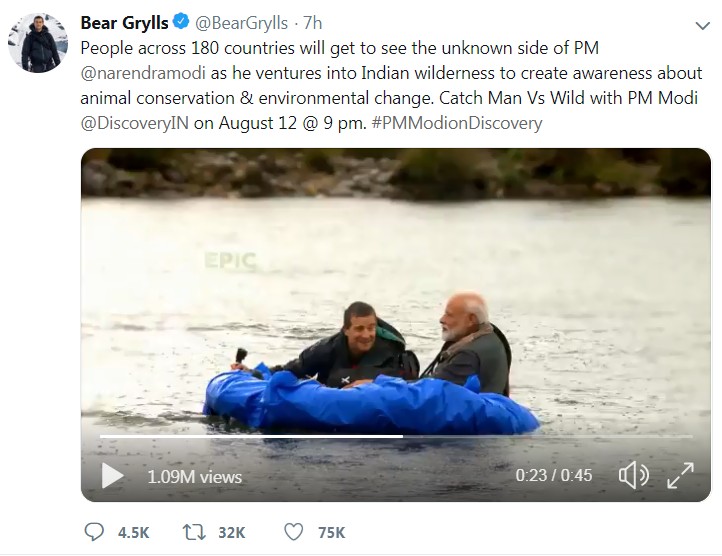
Task: Reply to the tweet
Action: tap(95, 532)
